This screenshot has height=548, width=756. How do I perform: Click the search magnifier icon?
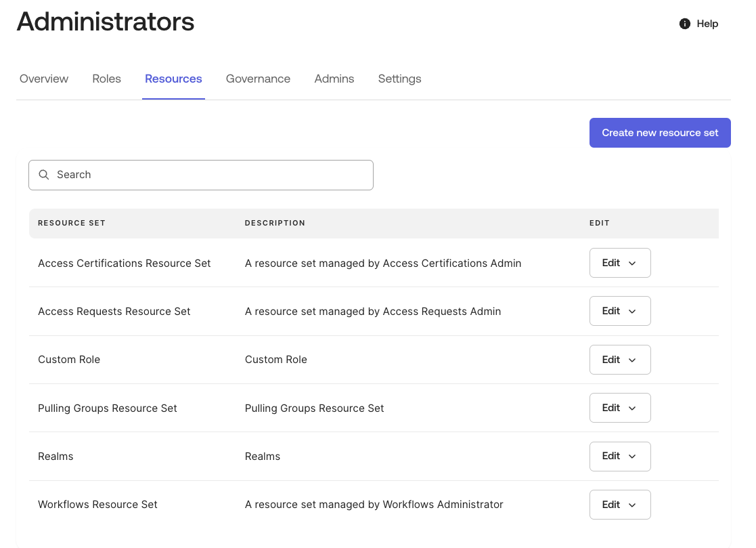pos(43,175)
